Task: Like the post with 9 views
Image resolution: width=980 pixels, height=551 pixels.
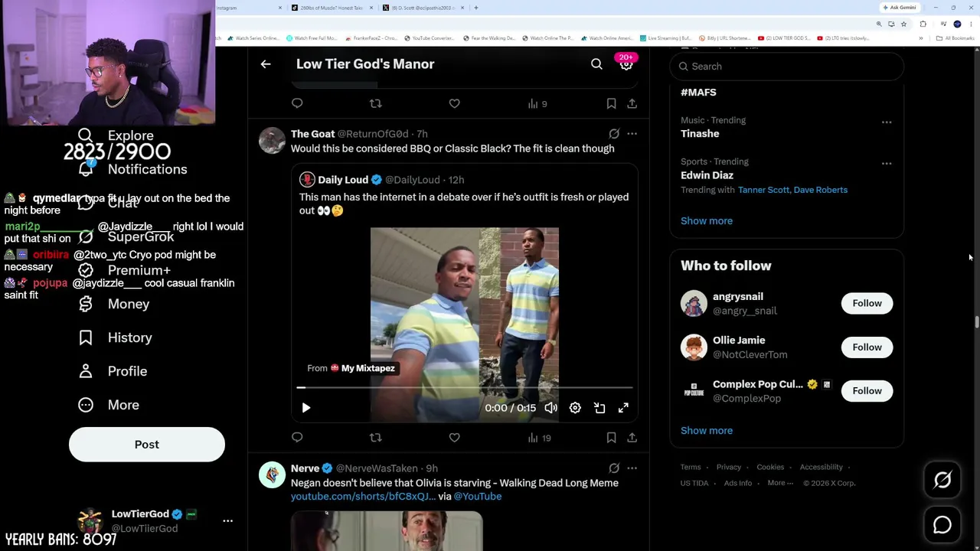Action: (454, 103)
